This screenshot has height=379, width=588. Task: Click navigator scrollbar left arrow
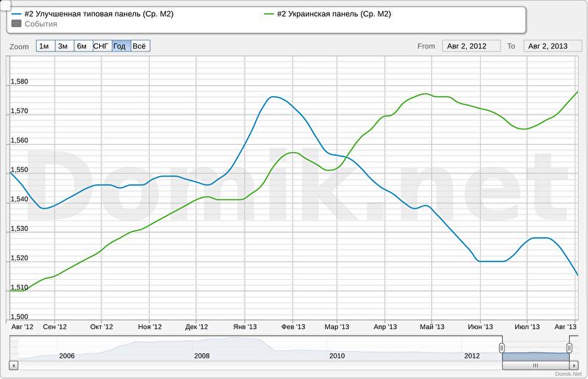[x=13, y=365]
